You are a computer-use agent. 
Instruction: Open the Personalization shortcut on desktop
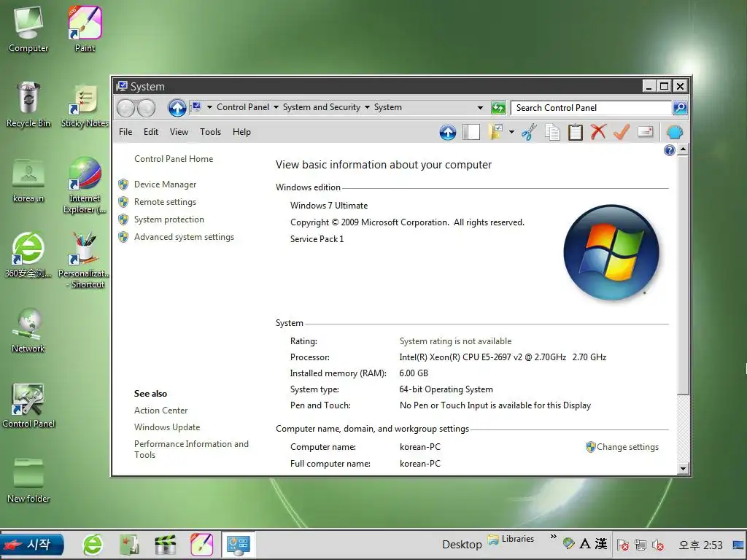coord(84,260)
